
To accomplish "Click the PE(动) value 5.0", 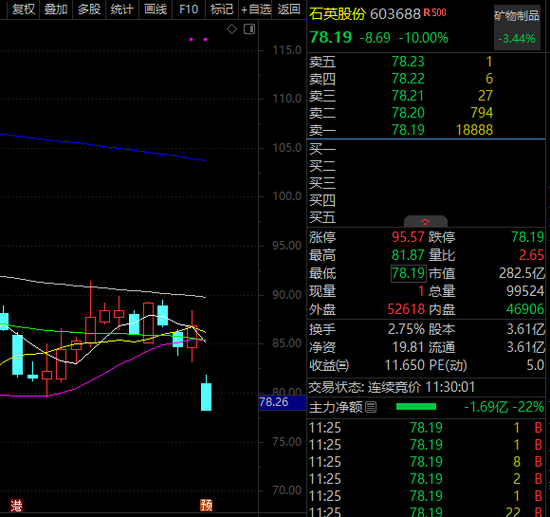I will [535, 365].
